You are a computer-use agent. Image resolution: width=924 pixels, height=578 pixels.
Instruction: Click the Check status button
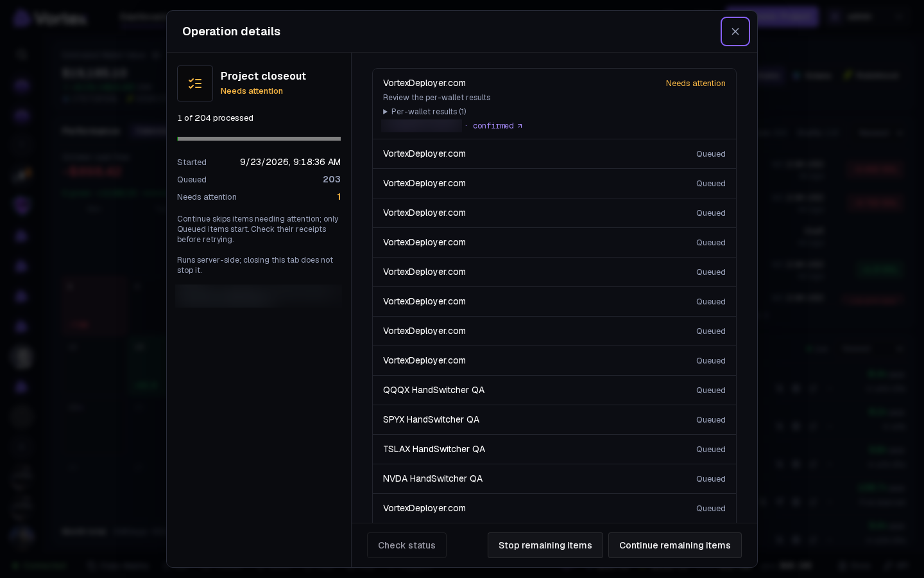point(407,545)
